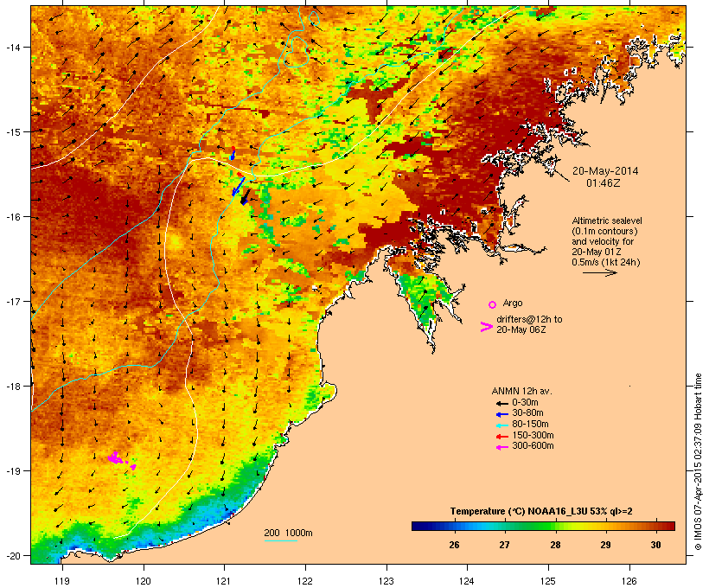Click the IMOS copyright timestamp text
Screen dimensions: 709x588
coord(698,462)
